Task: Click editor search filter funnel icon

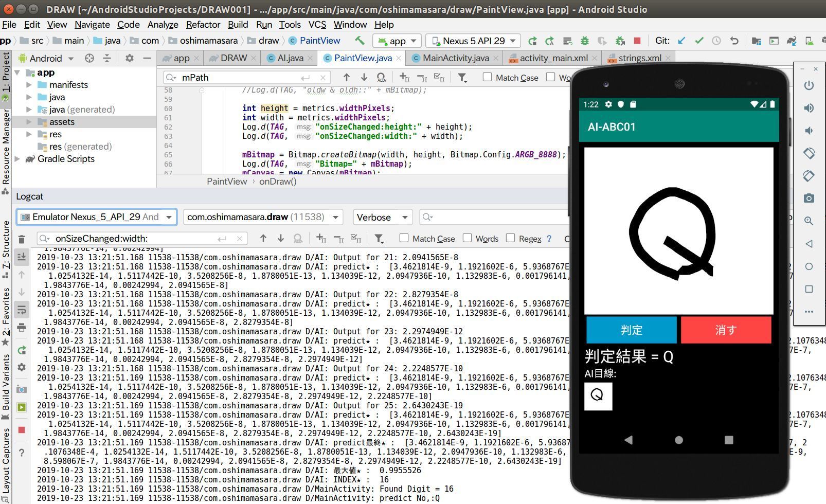Action: point(462,78)
